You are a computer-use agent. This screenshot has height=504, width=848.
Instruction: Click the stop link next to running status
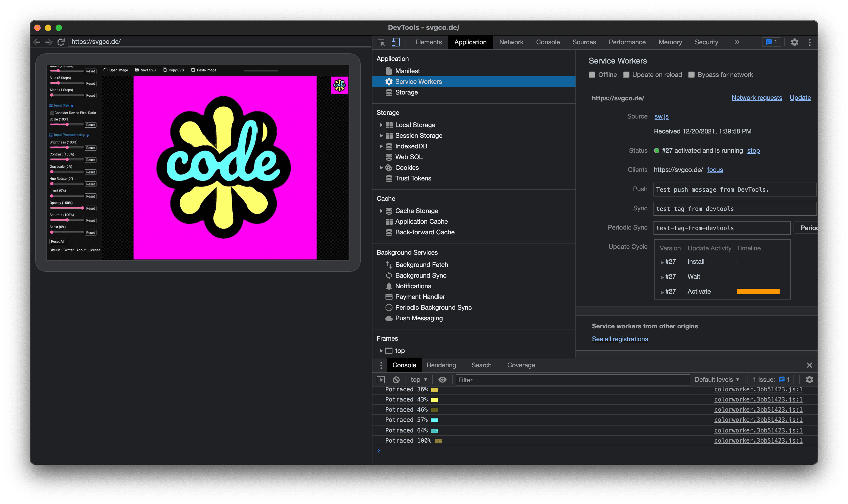753,150
